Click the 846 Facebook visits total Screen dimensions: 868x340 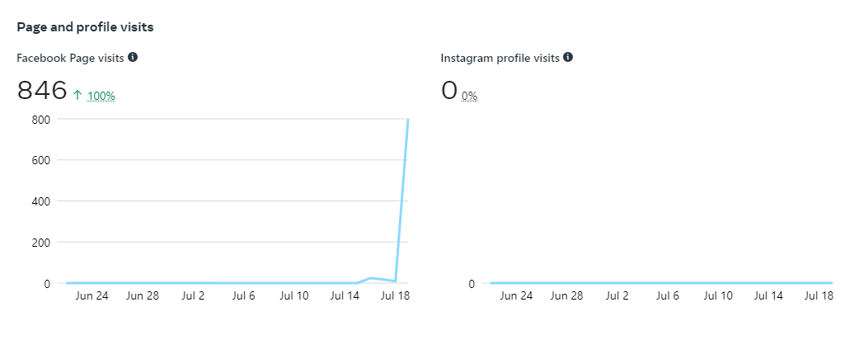42,90
